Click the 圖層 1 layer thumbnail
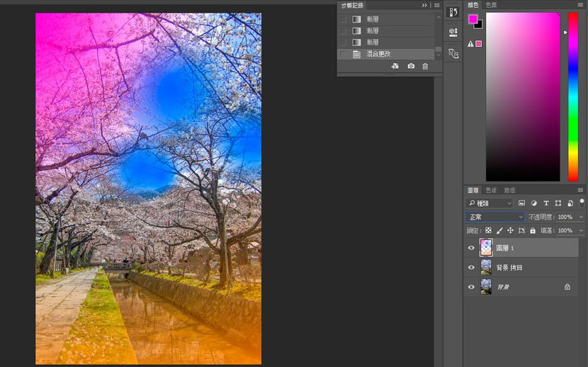This screenshot has width=588, height=367. 486,248
